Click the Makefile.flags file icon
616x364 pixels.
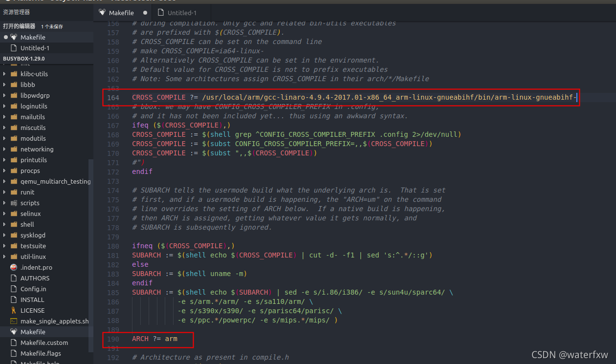click(14, 353)
